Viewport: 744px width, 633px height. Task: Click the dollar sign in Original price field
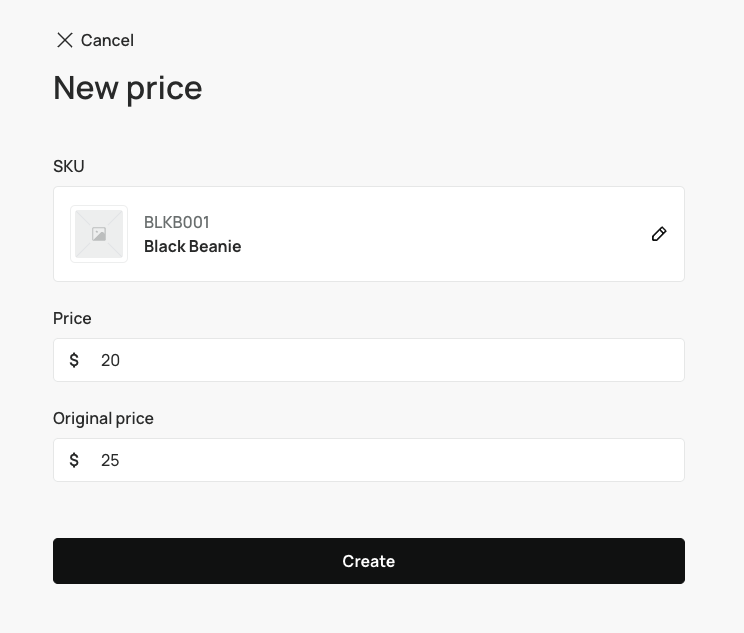74,460
